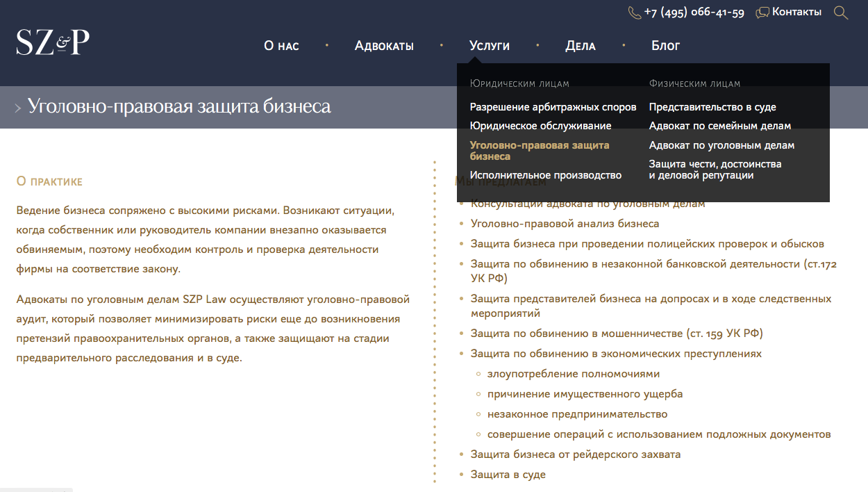Select Уголовно-правовая защита бизнеса submenu item
Screen dimensions: 868x492
pyautogui.click(x=540, y=151)
